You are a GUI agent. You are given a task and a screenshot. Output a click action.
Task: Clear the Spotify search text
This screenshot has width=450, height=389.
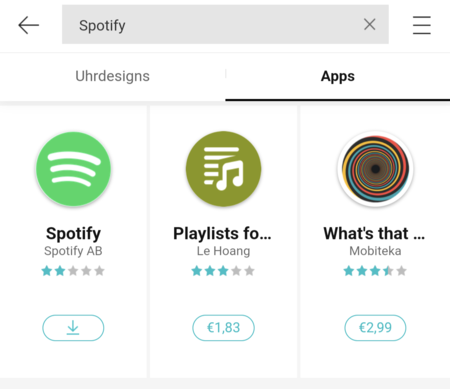[x=370, y=24]
